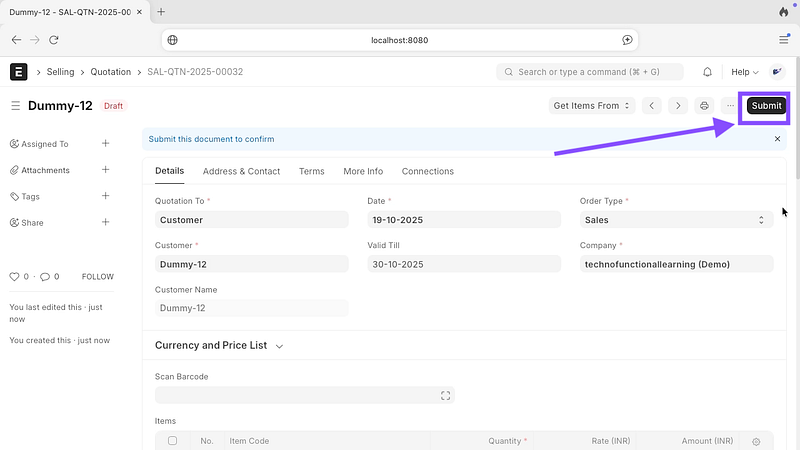Screen dimensions: 800x450
Task: Click the ERPNext home logo
Action: 19,72
